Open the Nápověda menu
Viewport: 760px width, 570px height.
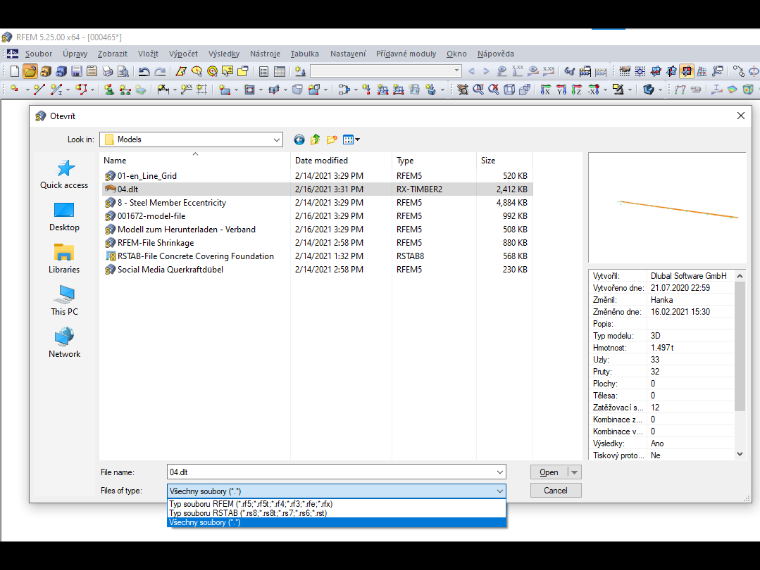[x=495, y=54]
